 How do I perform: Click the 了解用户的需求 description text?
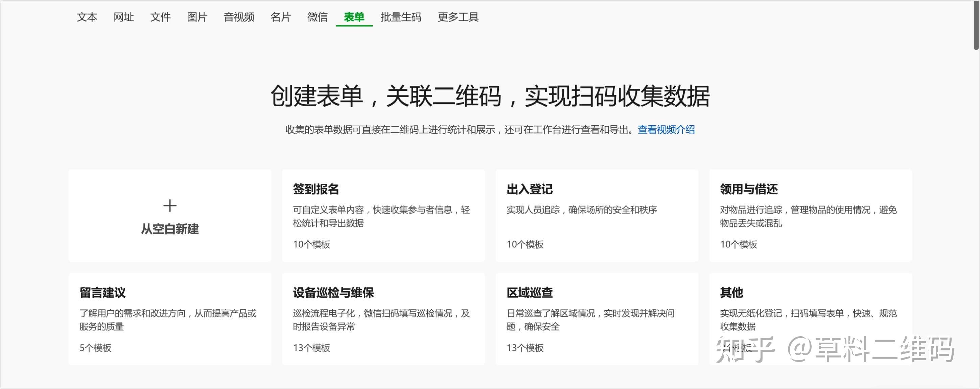(168, 320)
